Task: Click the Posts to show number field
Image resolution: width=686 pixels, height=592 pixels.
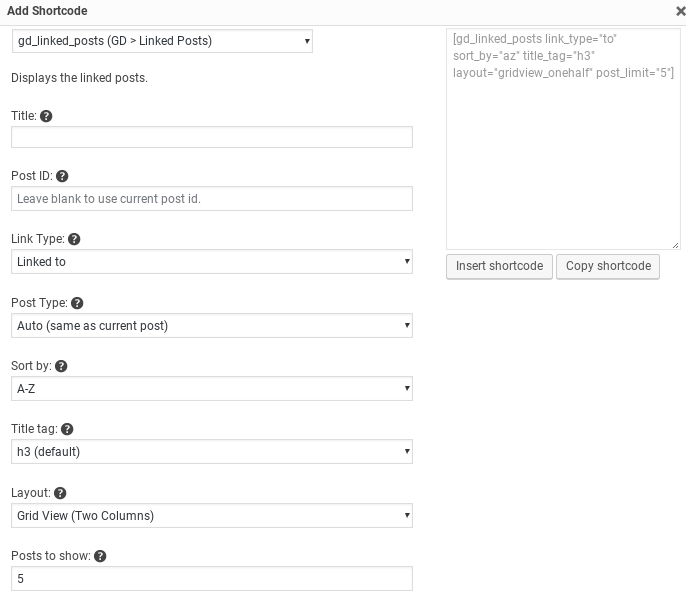Action: point(212,579)
